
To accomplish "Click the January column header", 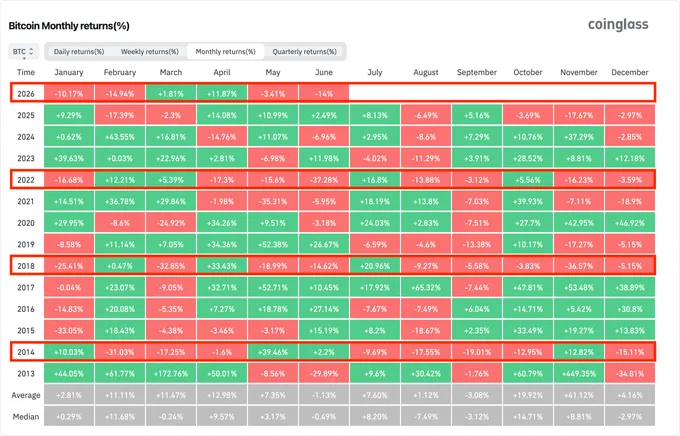I will (69, 72).
